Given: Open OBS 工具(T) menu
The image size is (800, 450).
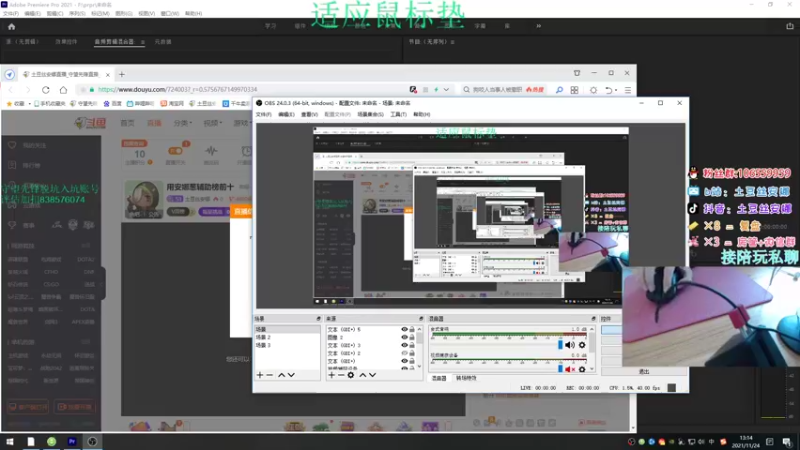Looking at the screenshot, I should [x=398, y=114].
